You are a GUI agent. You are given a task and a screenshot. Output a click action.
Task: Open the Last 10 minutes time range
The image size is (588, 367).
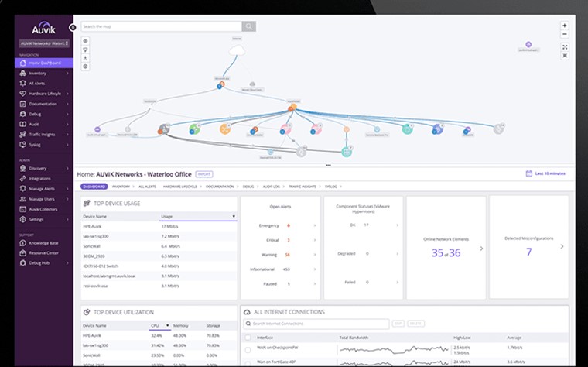545,173
